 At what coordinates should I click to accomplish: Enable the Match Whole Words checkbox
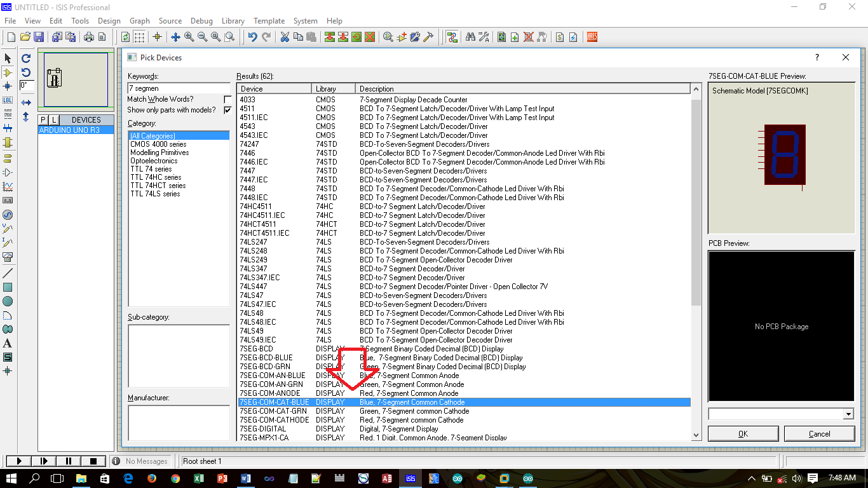227,99
